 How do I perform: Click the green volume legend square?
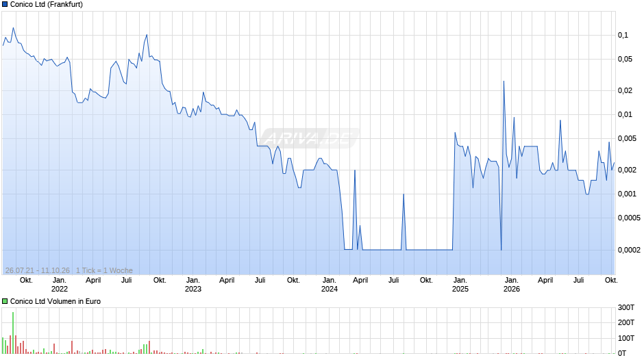click(5, 301)
